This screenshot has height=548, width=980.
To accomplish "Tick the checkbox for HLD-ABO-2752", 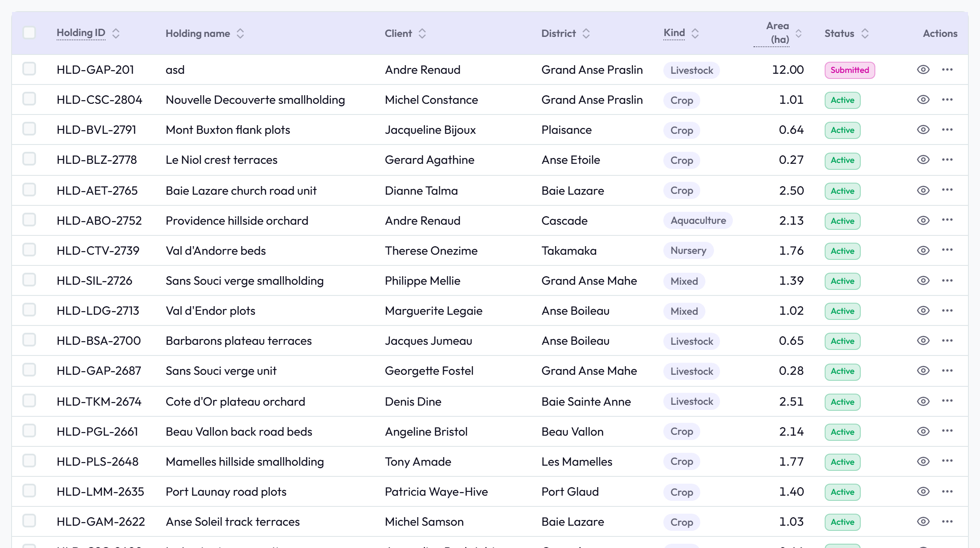I will pyautogui.click(x=29, y=220).
